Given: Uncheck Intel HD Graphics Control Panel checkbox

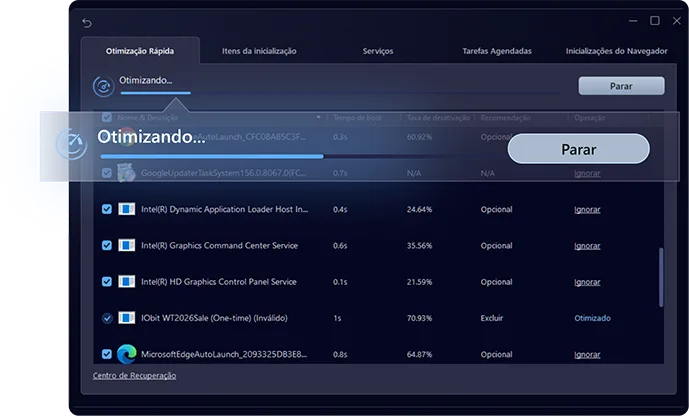Looking at the screenshot, I should [x=107, y=282].
